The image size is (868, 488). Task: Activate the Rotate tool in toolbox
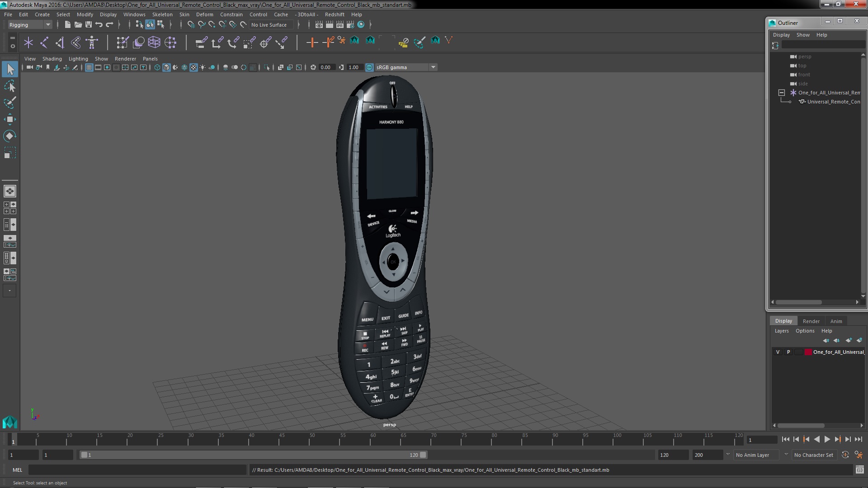pyautogui.click(x=10, y=136)
